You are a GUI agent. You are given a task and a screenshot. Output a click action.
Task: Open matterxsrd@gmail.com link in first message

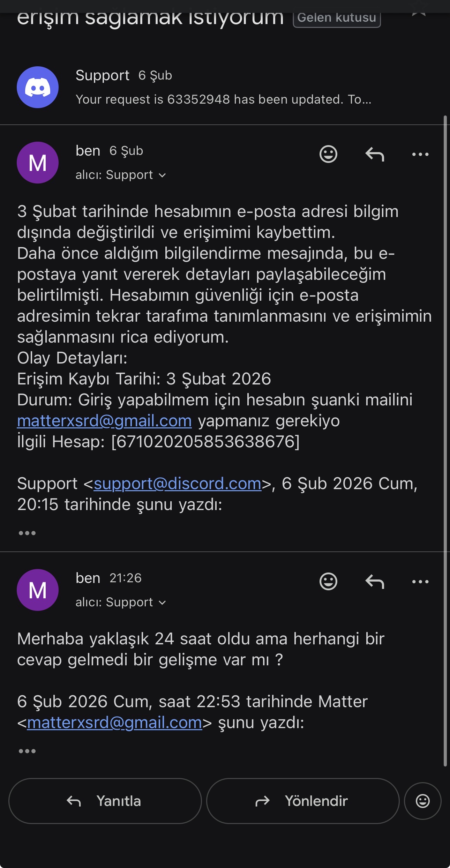pos(104,421)
